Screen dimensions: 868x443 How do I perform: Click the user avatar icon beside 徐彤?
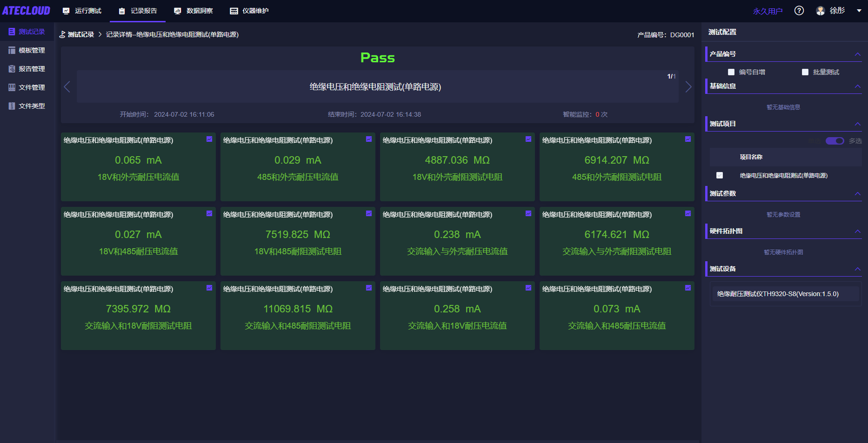point(821,11)
